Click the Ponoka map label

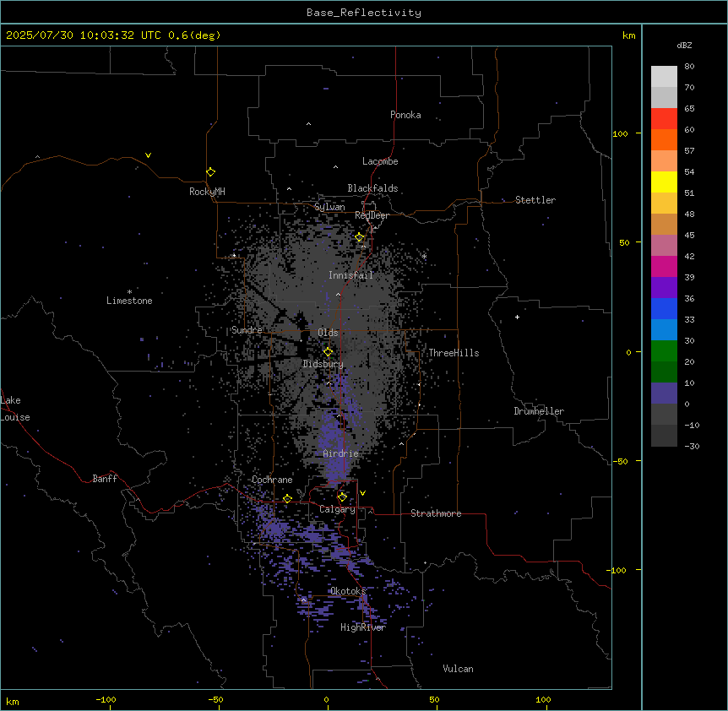[405, 115]
